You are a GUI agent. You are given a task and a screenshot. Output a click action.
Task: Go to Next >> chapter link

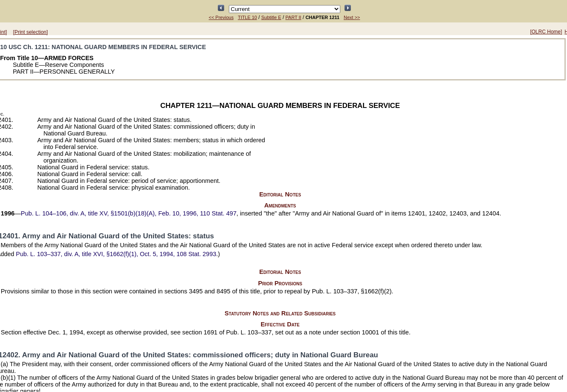pos(352,17)
